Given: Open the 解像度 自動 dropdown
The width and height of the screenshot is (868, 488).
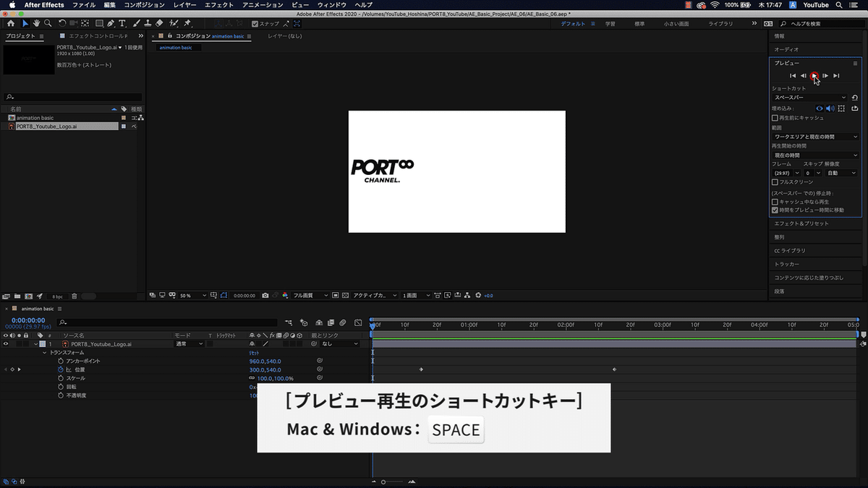Looking at the screenshot, I should pyautogui.click(x=843, y=174).
